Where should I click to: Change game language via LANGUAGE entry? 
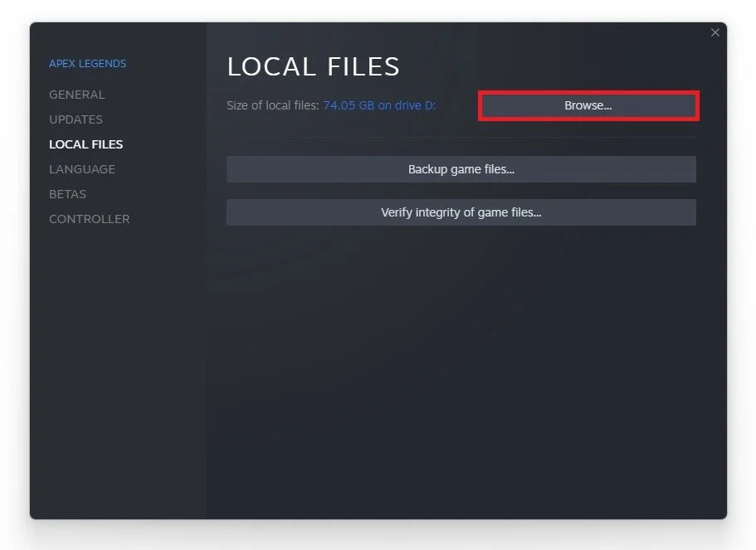click(82, 169)
